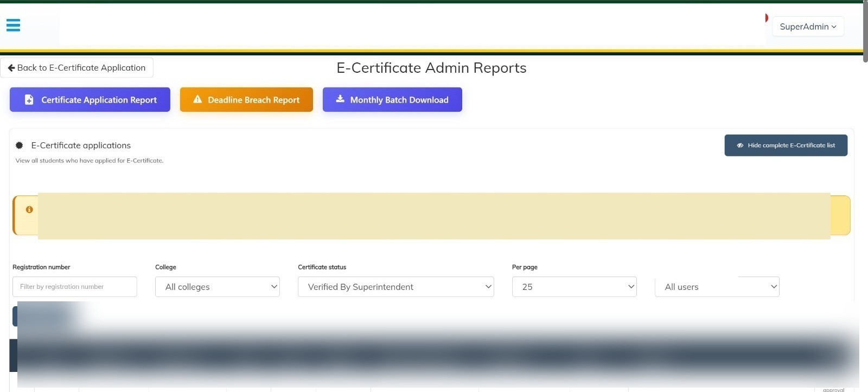Open the Certificate status dropdown

pyautogui.click(x=396, y=287)
